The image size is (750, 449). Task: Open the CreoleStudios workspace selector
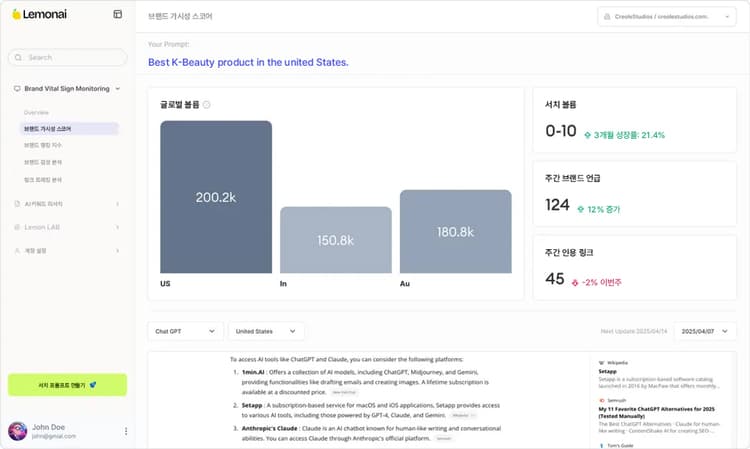[666, 17]
